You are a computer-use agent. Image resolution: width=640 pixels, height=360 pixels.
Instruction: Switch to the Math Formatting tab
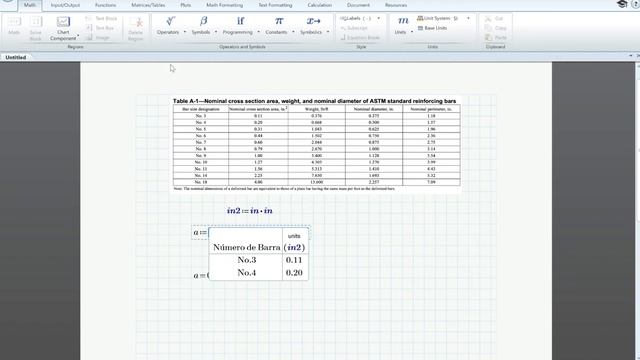coord(224,5)
